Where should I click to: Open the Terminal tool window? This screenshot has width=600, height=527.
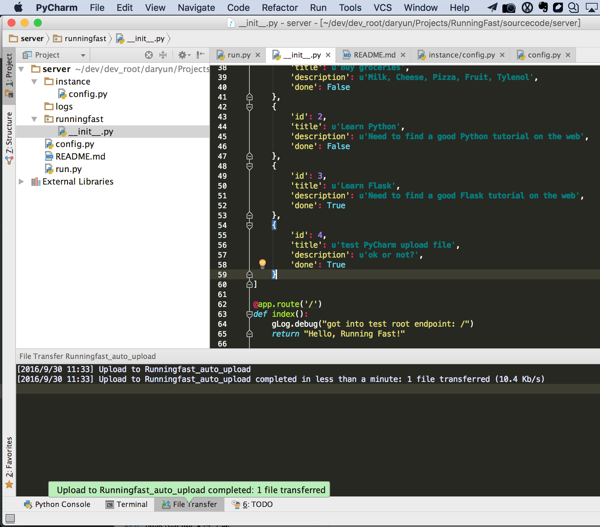(126, 505)
